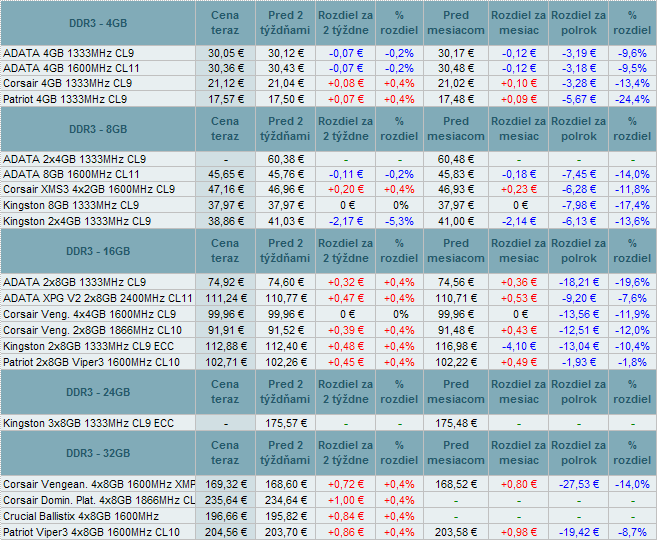Image resolution: width=657 pixels, height=540 pixels.
Task: Select row 'ADATA 4GB 1333MHz CL9'
Action: (x=328, y=53)
